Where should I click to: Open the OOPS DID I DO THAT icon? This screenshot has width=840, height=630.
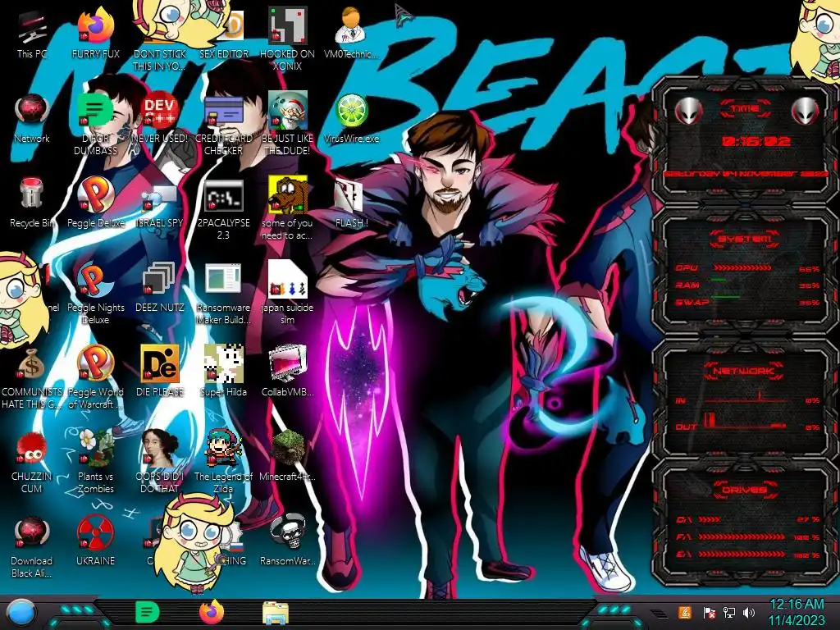(x=160, y=462)
